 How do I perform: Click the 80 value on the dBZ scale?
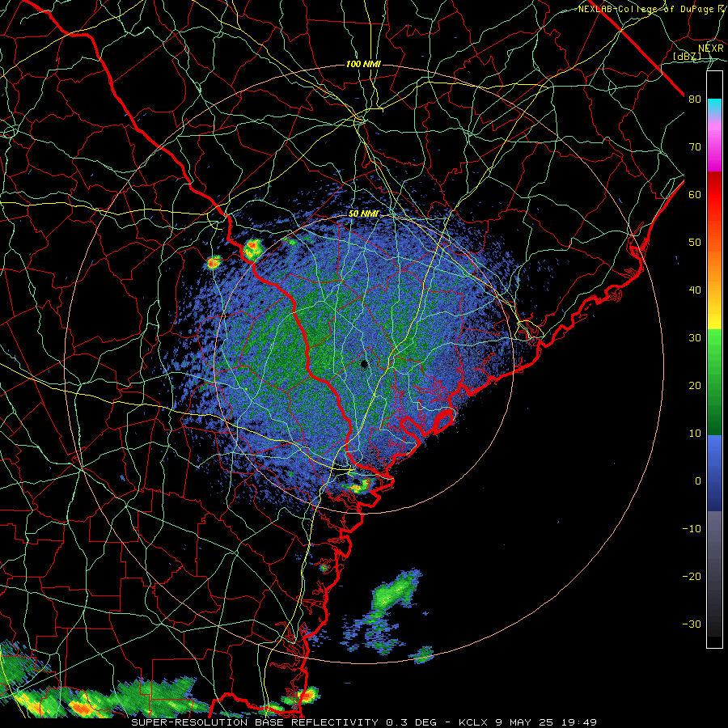pyautogui.click(x=695, y=99)
